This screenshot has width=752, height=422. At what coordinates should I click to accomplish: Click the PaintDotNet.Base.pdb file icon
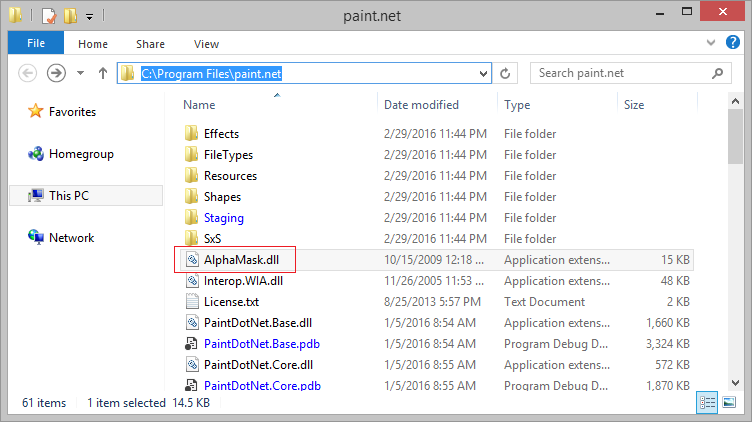click(191, 344)
